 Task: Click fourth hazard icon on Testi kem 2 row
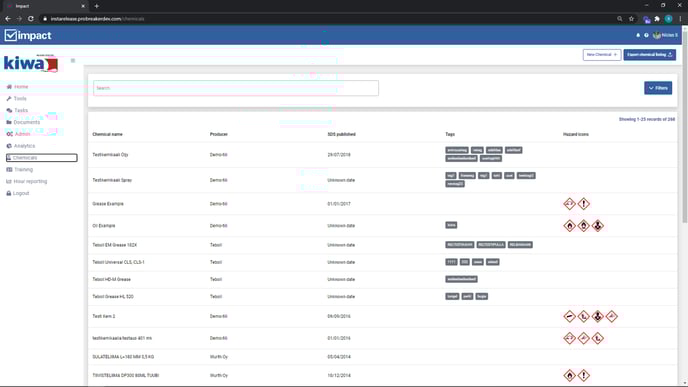612,316
